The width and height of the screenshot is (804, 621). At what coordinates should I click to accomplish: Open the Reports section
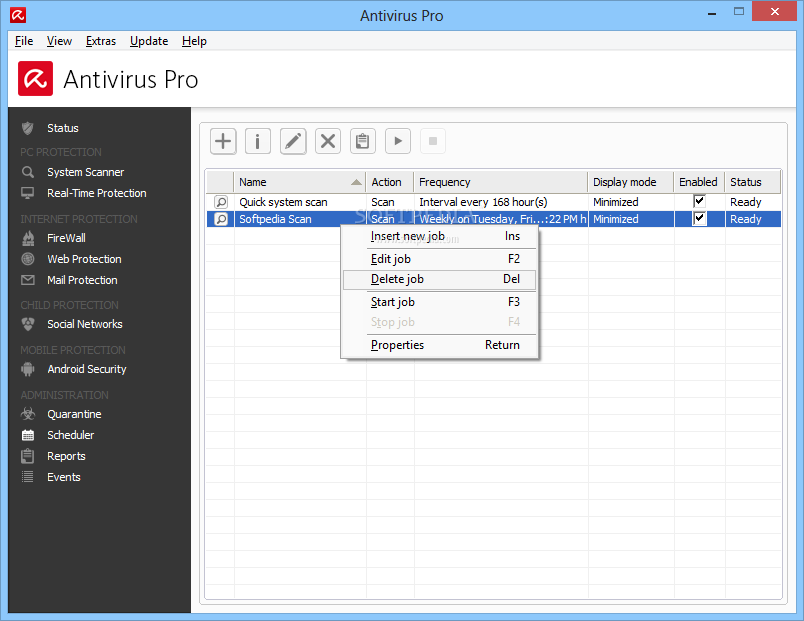point(67,456)
